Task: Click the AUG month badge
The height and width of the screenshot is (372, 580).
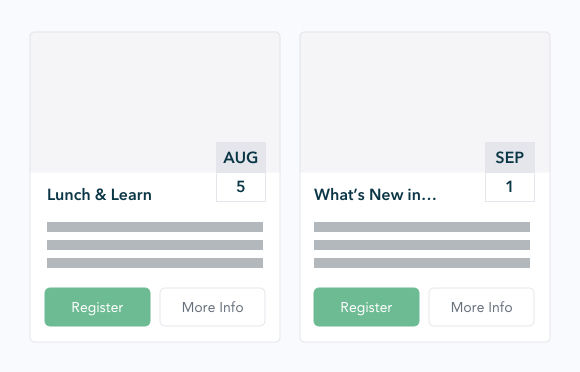Action: coord(241,158)
